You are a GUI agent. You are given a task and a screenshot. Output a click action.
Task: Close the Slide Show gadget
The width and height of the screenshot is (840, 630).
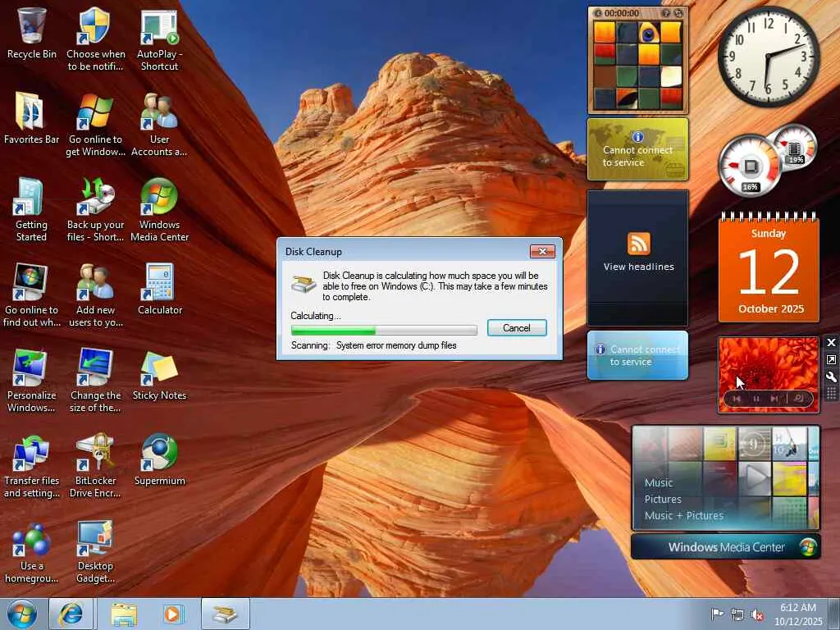[832, 343]
